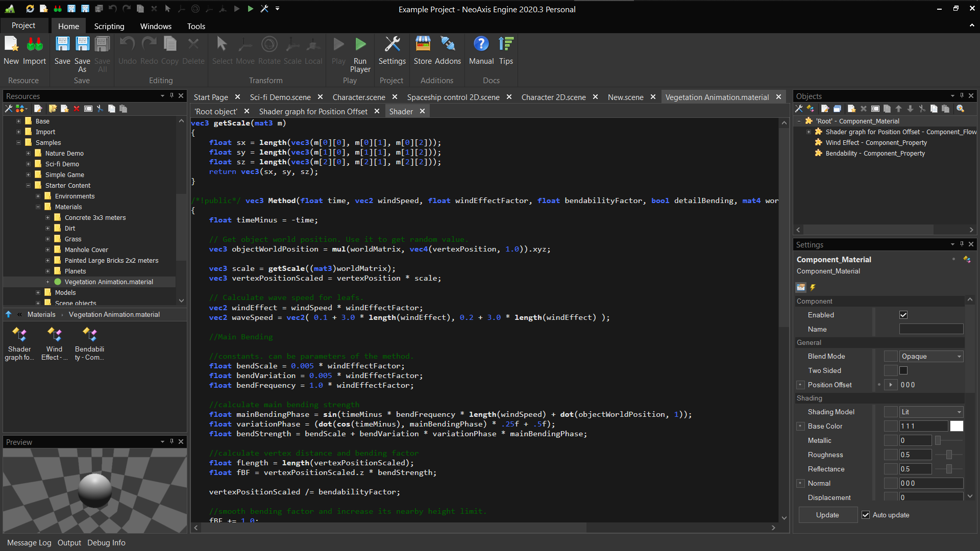Click the white Base Color swatch
Image resolution: width=980 pixels, height=551 pixels.
click(x=957, y=427)
